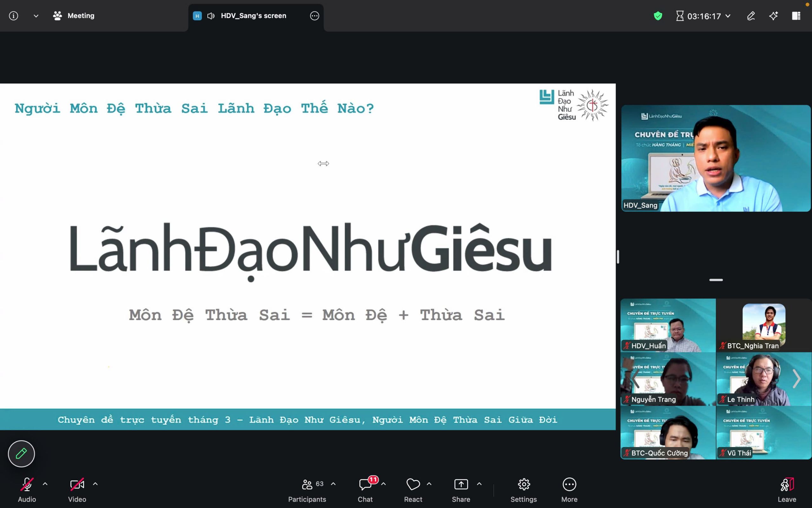The height and width of the screenshot is (508, 812).
Task: Go to previous page of gallery thumbnails
Action: tap(635, 379)
